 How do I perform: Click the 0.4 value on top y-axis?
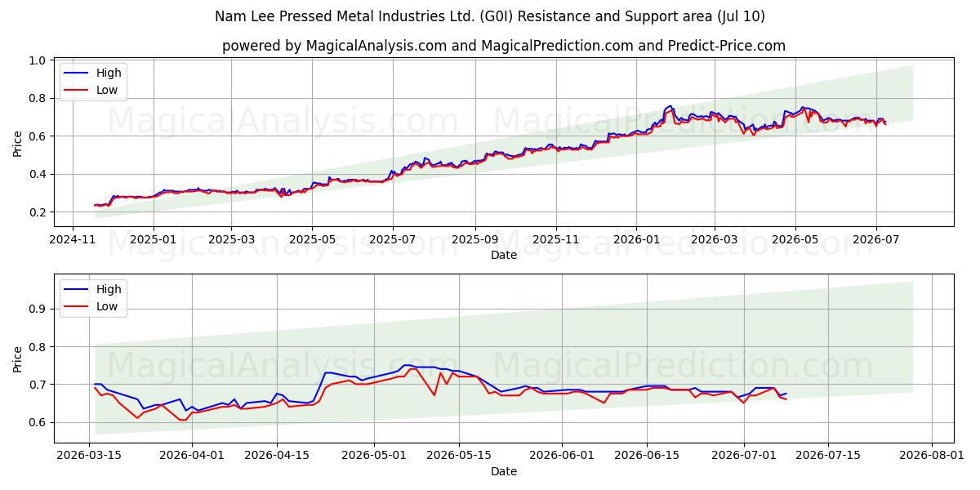(38, 174)
